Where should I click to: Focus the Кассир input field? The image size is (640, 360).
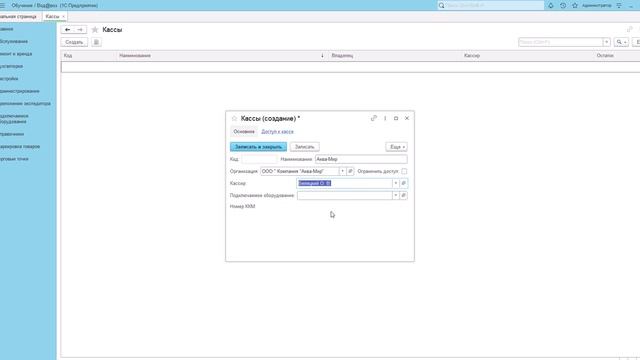pyautogui.click(x=344, y=183)
